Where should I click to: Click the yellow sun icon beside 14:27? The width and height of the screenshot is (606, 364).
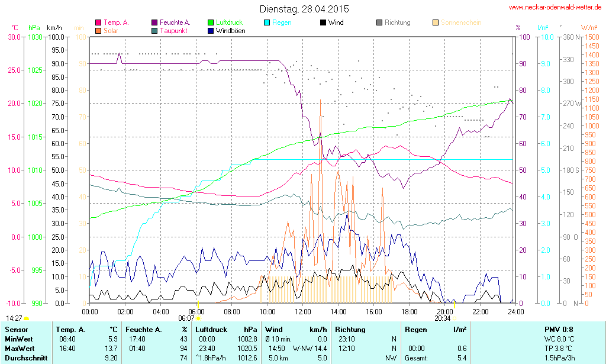27,318
